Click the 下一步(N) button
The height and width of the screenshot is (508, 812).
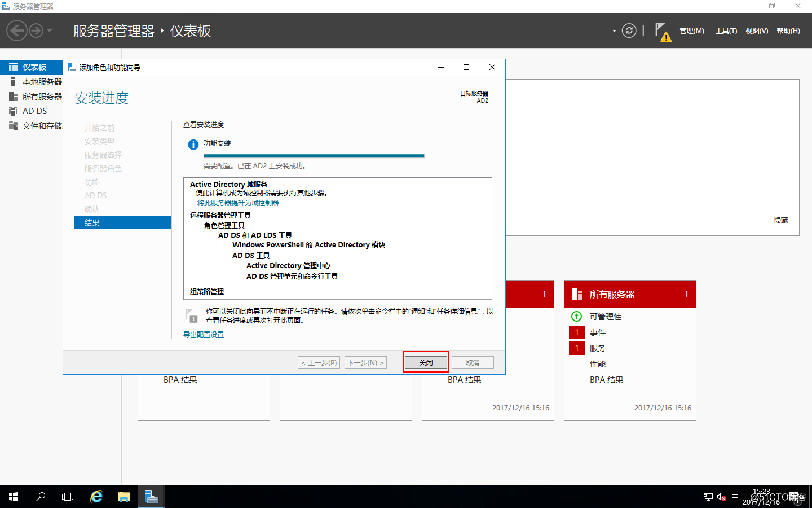tap(365, 362)
